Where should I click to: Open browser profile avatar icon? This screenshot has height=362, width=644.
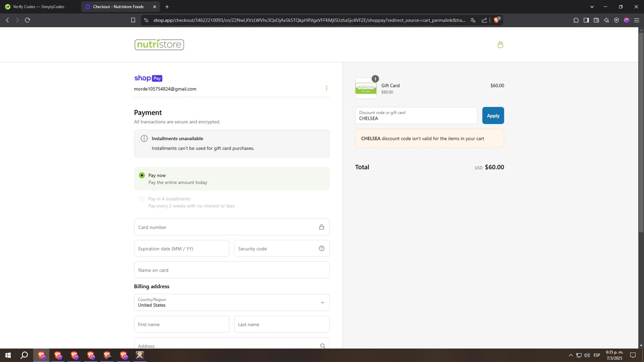[626, 20]
